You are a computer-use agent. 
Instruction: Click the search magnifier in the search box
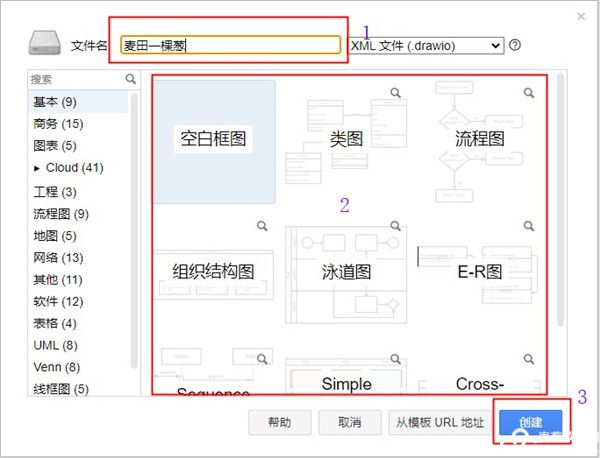tap(130, 78)
